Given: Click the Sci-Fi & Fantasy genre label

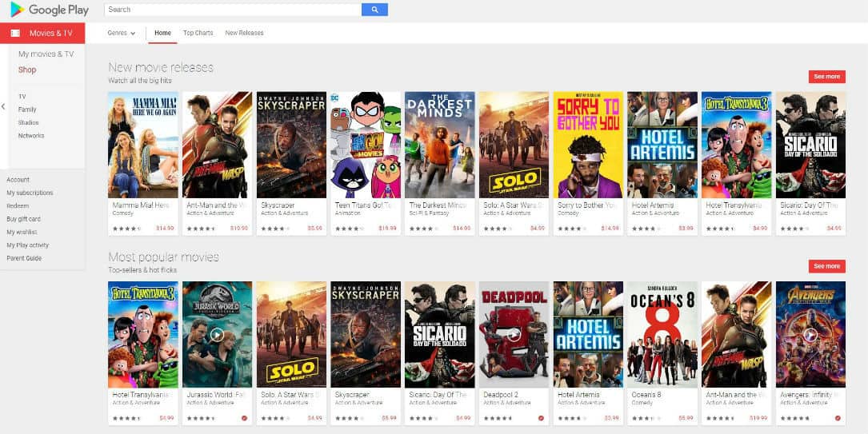Looking at the screenshot, I should 427,213.
